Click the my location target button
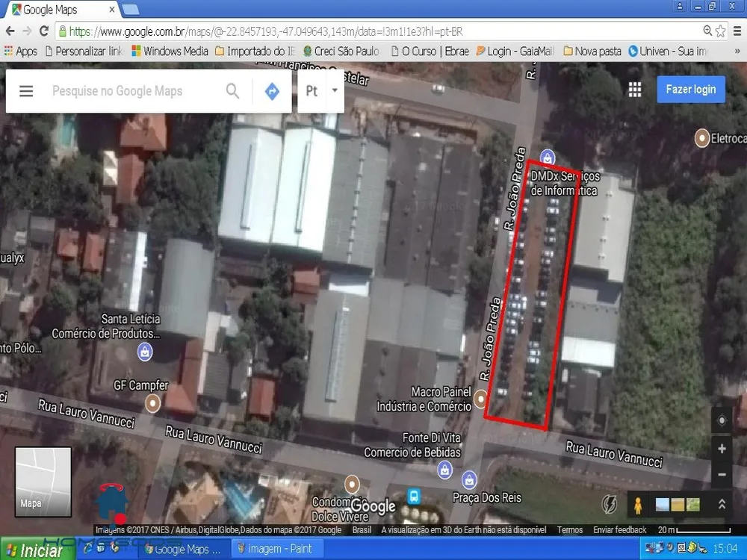 pyautogui.click(x=722, y=420)
